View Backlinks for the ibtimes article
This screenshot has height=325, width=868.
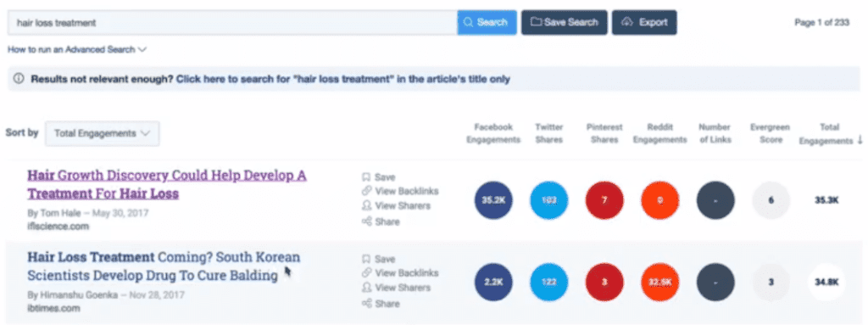tap(400, 273)
